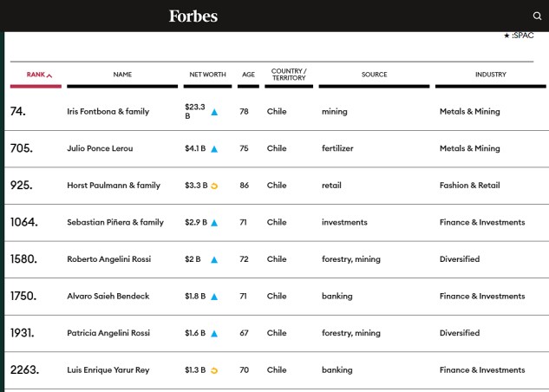This screenshot has width=549, height=392.
Task: Open Horst Paulmann & family profile
Action: click(114, 186)
